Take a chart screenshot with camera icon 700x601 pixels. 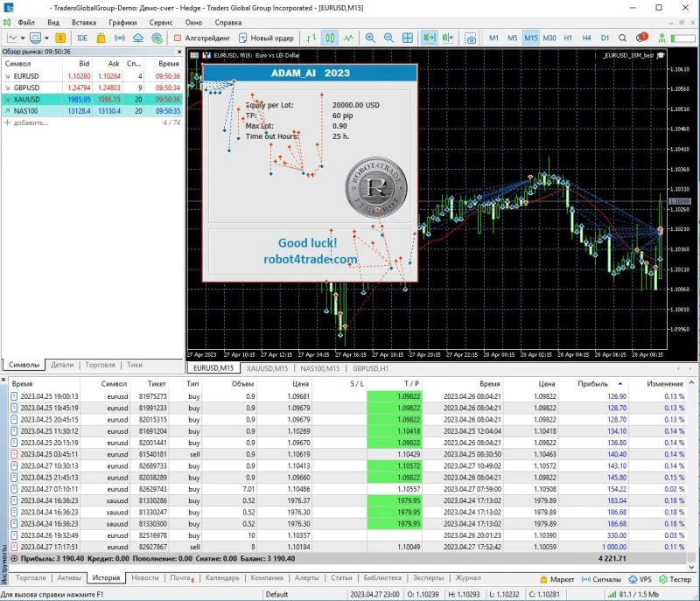[x=471, y=38]
